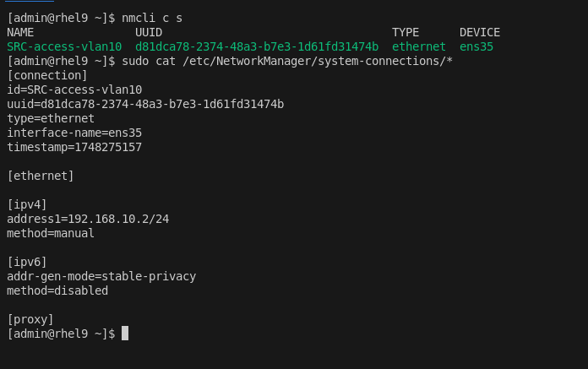Image resolution: width=588 pixels, height=369 pixels.
Task: Click the [connection] section header
Action: (x=47, y=76)
